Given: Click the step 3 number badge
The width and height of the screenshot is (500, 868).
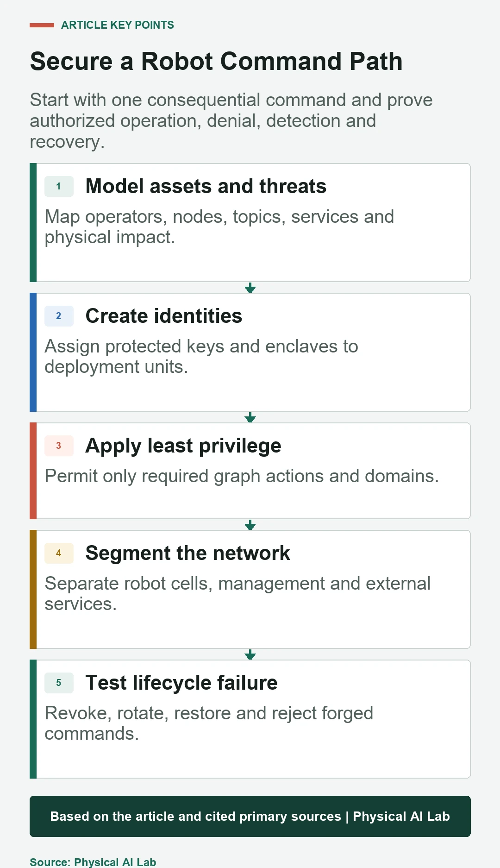Looking at the screenshot, I should (59, 446).
